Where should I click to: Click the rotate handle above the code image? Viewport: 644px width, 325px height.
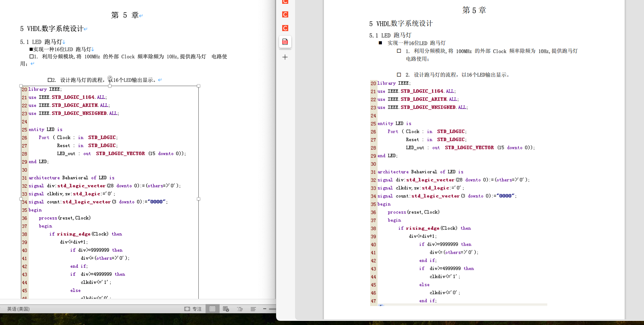pos(110,78)
